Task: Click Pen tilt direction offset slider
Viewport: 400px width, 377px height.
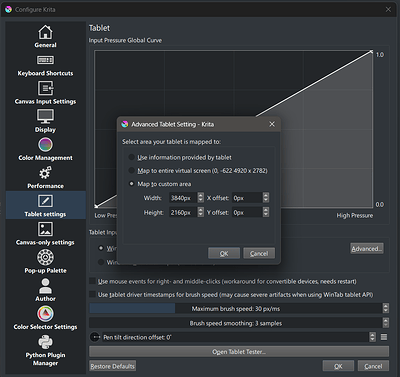Action: coord(235,337)
